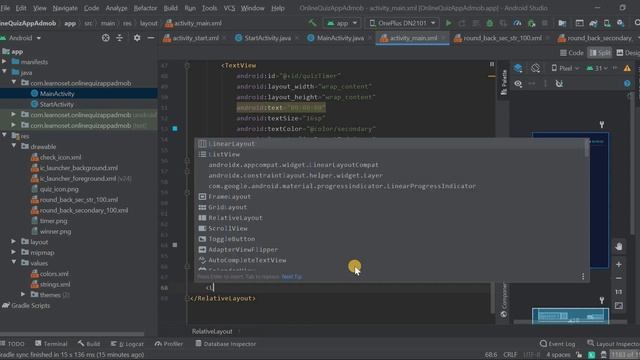Click the pan hand tool in preview
This screenshot has height=360, width=640.
[x=619, y=247]
